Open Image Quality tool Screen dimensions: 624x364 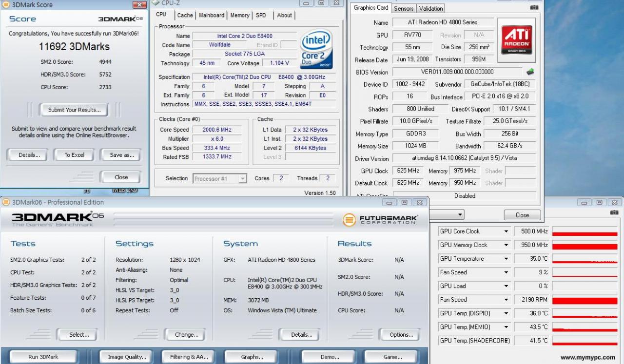click(127, 357)
